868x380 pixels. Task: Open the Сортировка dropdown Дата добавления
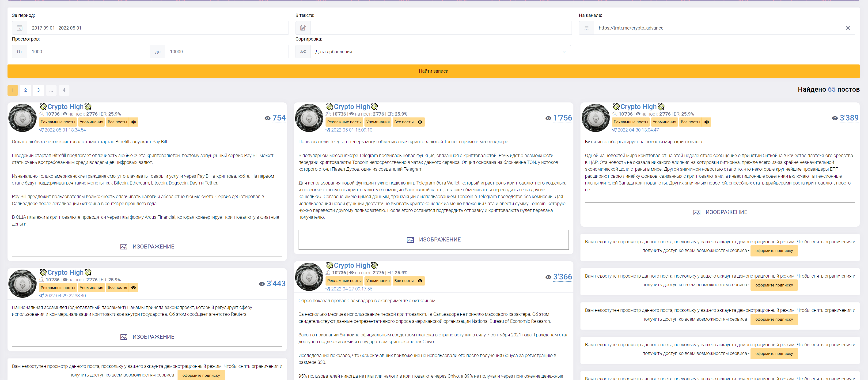click(x=440, y=52)
